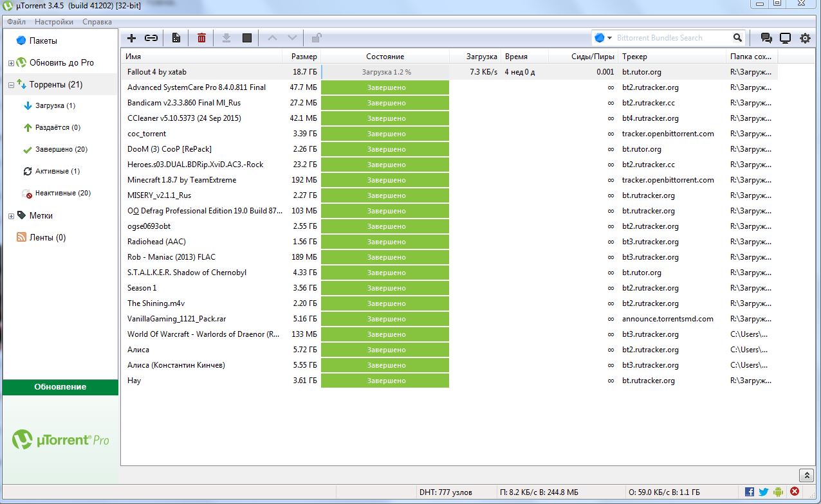Click the magnifier search icon
This screenshot has height=504, width=821.
(738, 38)
